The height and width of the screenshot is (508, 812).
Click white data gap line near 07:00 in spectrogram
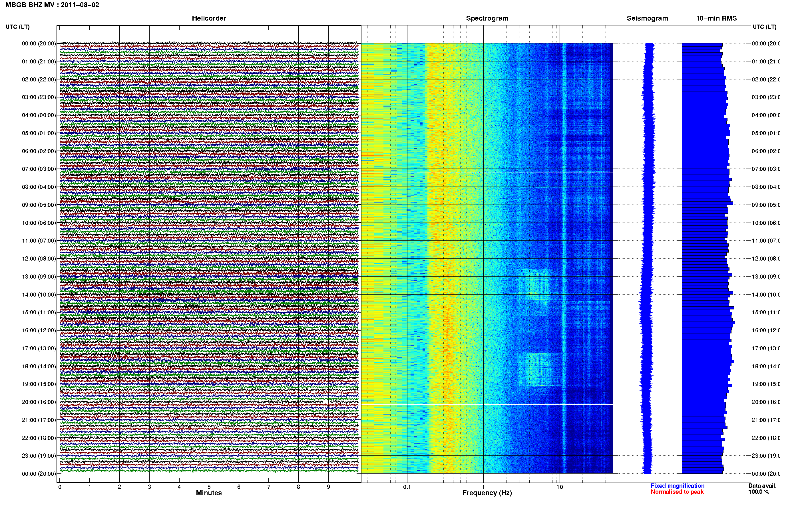[487, 173]
